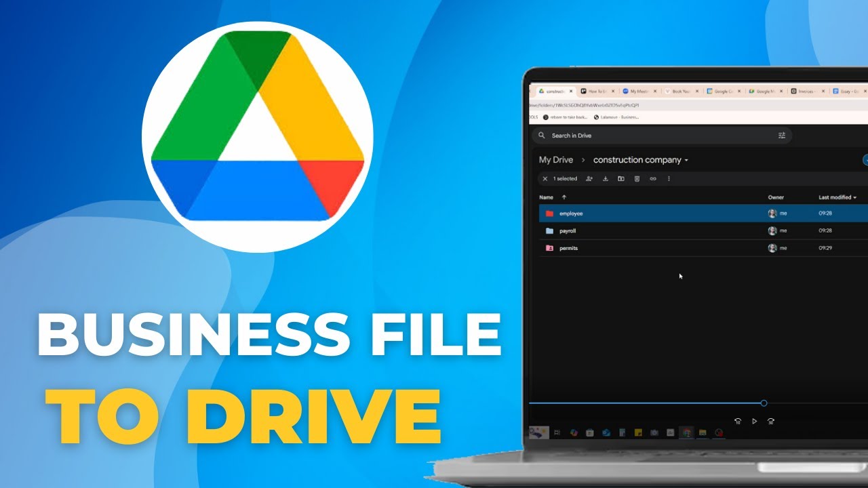The height and width of the screenshot is (488, 868).
Task: Click the red employee folder icon
Action: 549,213
